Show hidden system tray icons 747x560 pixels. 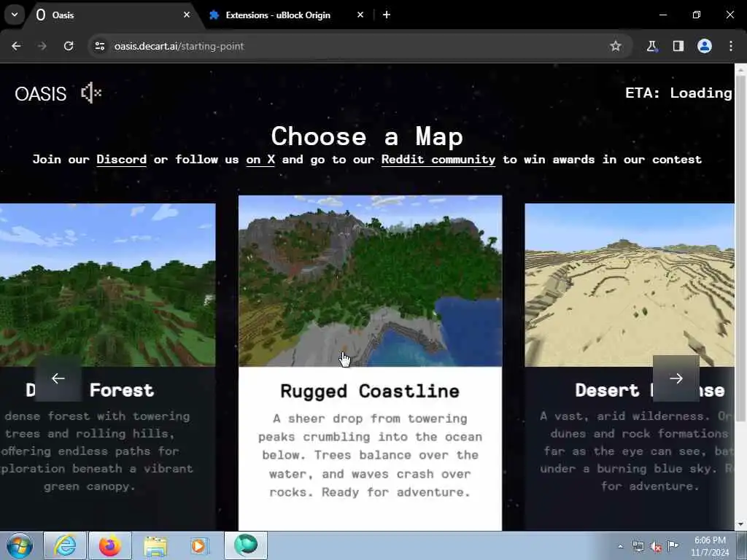click(x=620, y=547)
